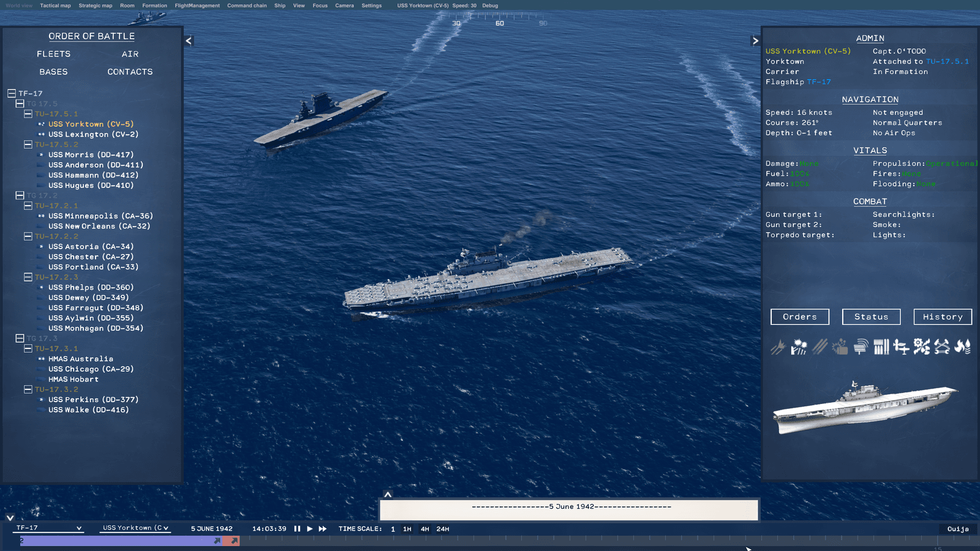Click the blue arrow marker on timeline

click(x=217, y=541)
